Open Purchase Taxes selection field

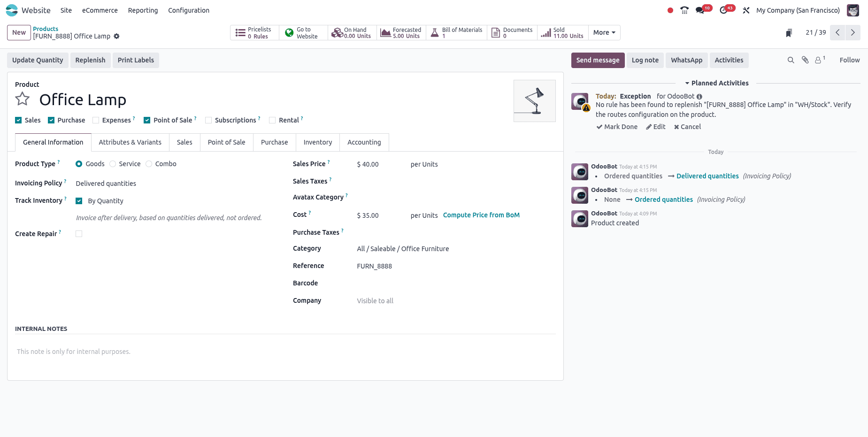pyautogui.click(x=456, y=232)
